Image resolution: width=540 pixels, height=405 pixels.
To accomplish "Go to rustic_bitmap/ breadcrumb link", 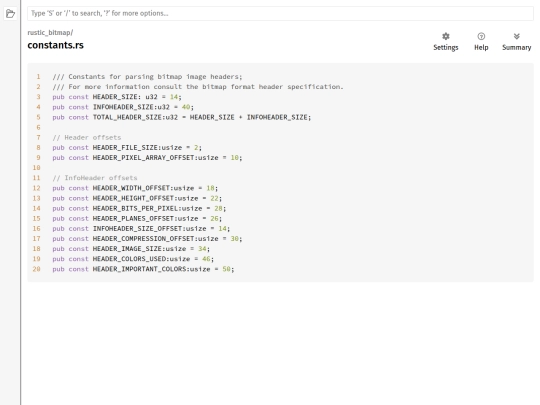I will [x=50, y=32].
